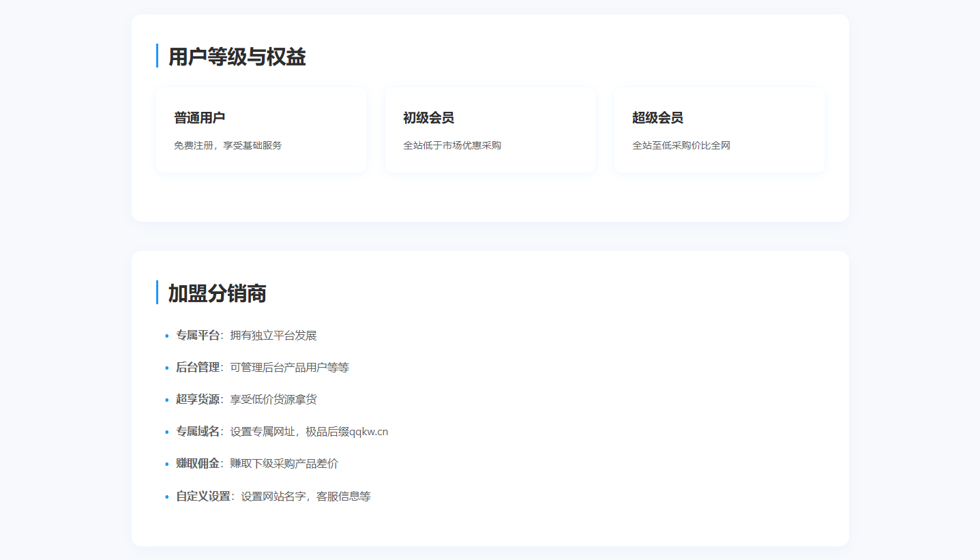Click the 免费注册，享受基础服务 description text
This screenshot has width=980, height=560.
228,145
